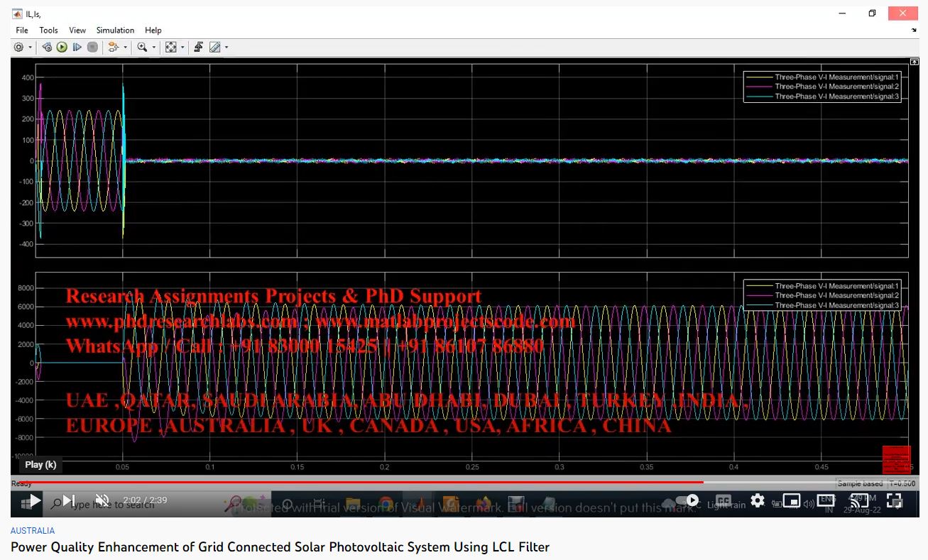Open the Tools menu
928x560 pixels.
pos(48,31)
